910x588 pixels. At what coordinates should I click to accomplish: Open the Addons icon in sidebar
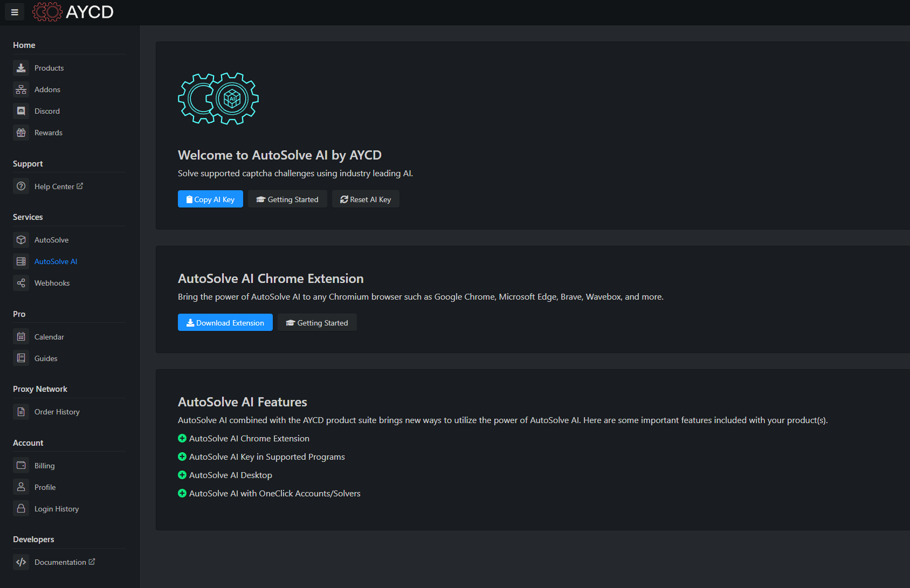pyautogui.click(x=21, y=89)
